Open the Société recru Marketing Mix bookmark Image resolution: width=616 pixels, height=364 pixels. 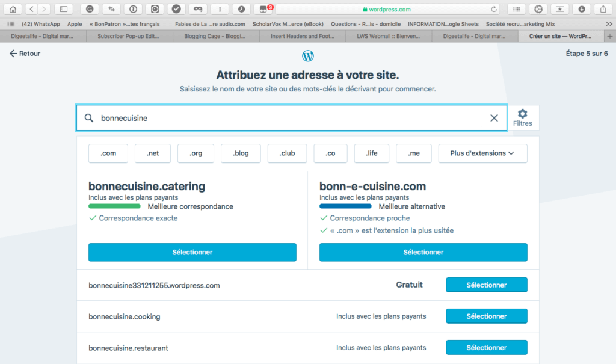pyautogui.click(x=520, y=24)
